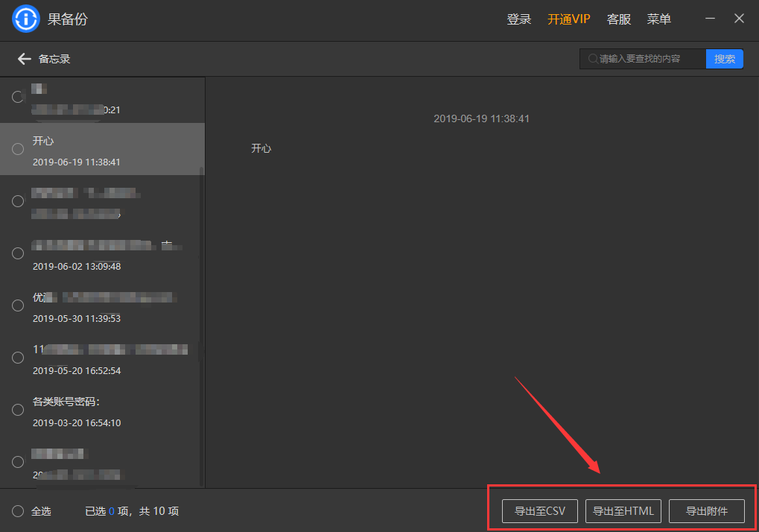Click the 搜索 search button
This screenshot has height=532, width=759.
click(725, 59)
